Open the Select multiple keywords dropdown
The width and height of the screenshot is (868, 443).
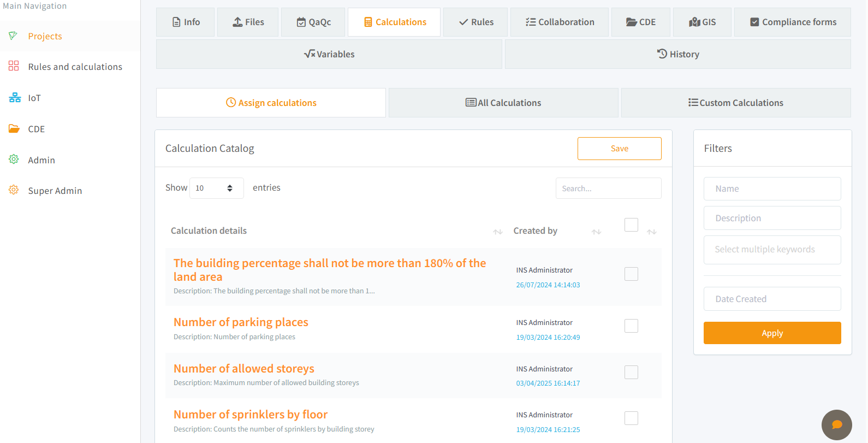[x=772, y=250]
